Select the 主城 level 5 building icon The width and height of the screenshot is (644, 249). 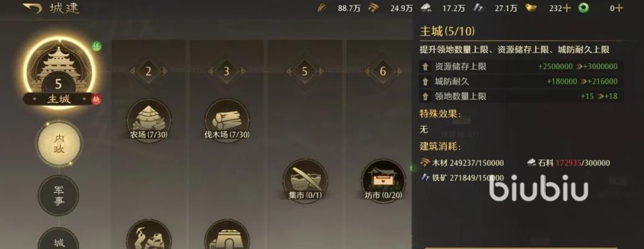click(x=58, y=70)
